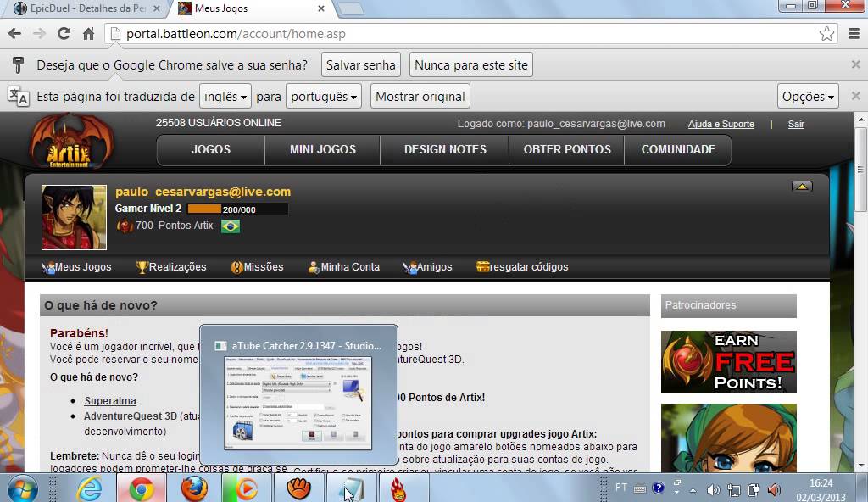
Task: Click the green-hooded character ad image
Action: [x=728, y=438]
